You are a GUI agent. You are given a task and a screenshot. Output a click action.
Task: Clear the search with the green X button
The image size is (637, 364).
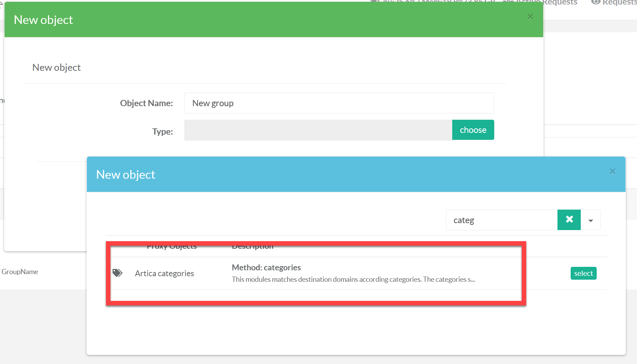pyautogui.click(x=569, y=220)
